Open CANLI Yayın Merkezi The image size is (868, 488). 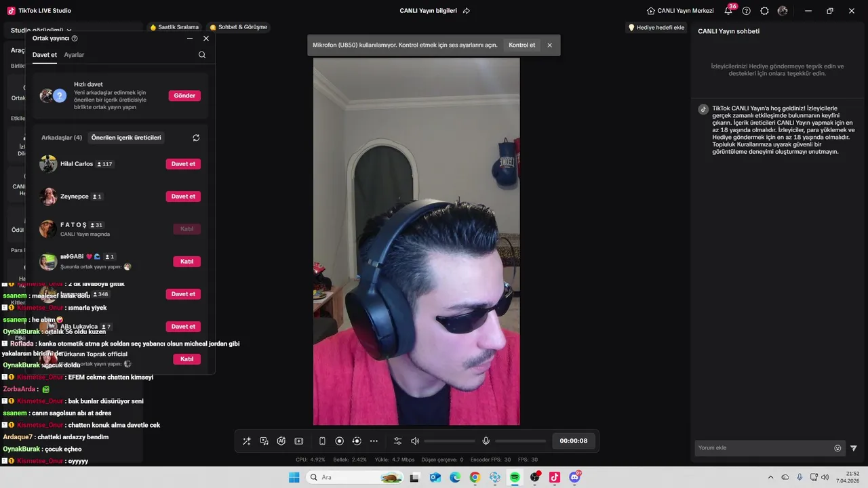(x=681, y=11)
